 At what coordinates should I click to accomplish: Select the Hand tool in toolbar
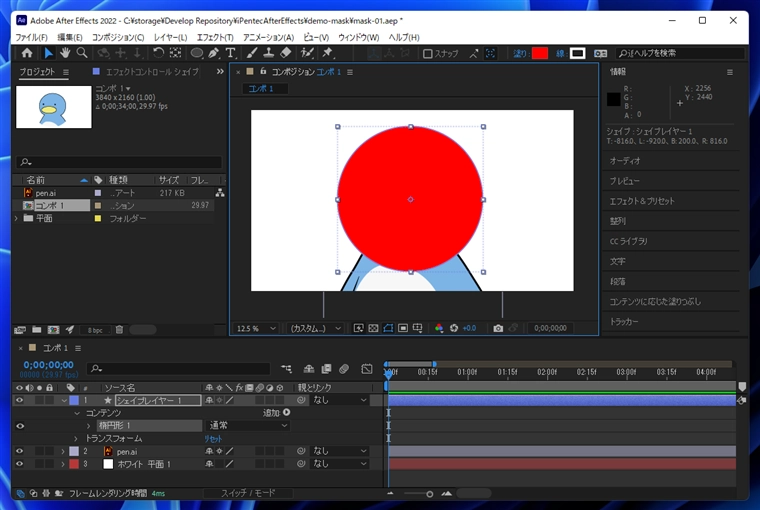(x=66, y=53)
